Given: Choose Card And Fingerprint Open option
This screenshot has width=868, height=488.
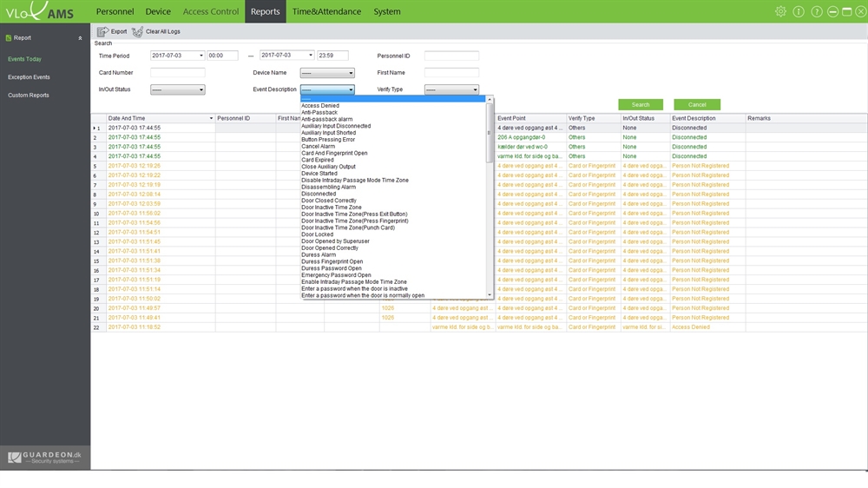Looking at the screenshot, I should [x=334, y=153].
